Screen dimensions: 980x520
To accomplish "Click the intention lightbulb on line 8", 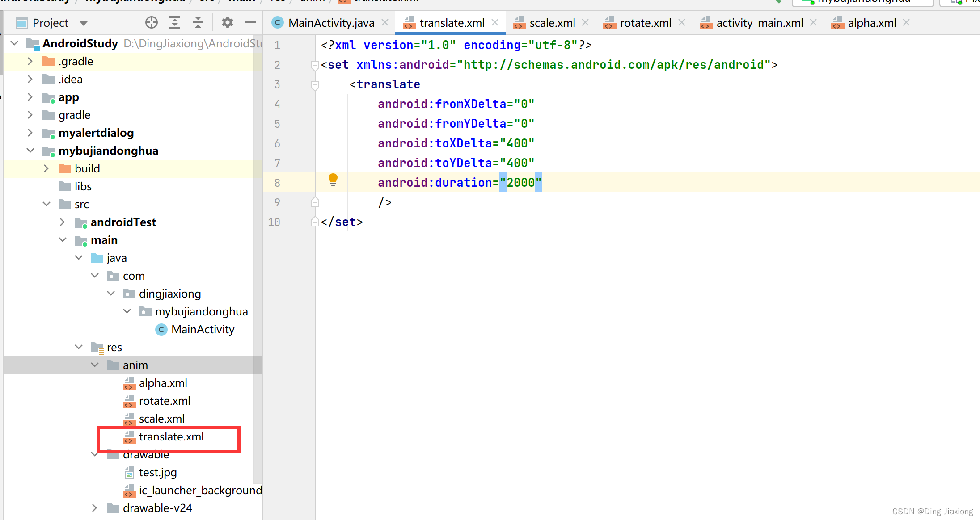I will (333, 180).
